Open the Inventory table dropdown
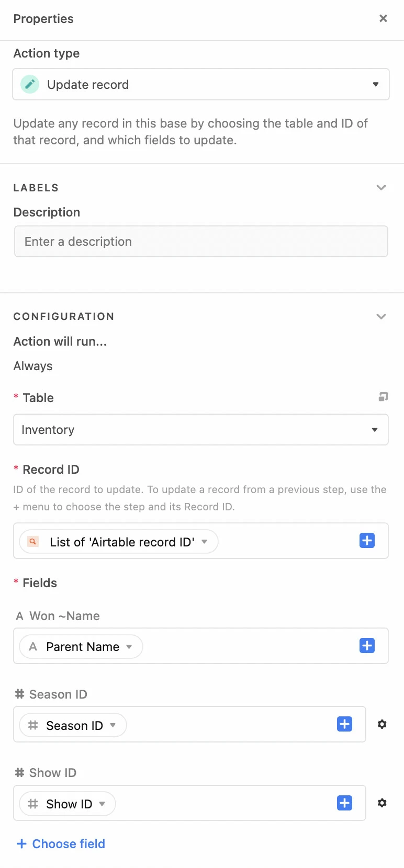404x868 pixels. (375, 430)
